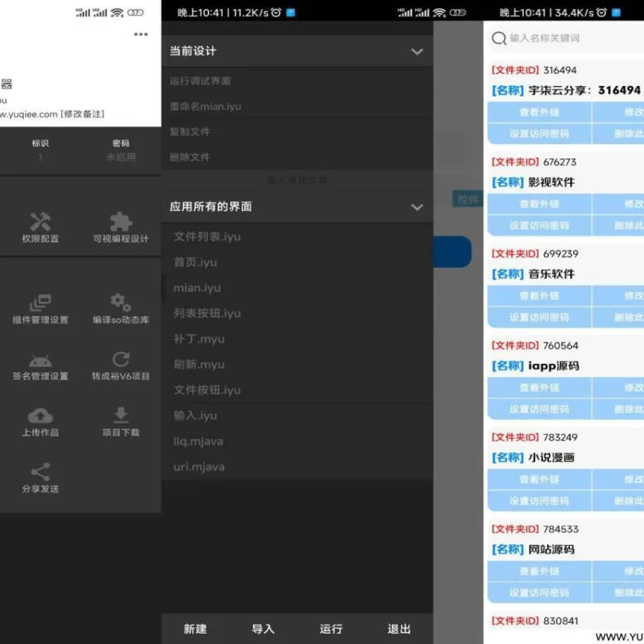Open 组件管理设置 component management

(40, 309)
